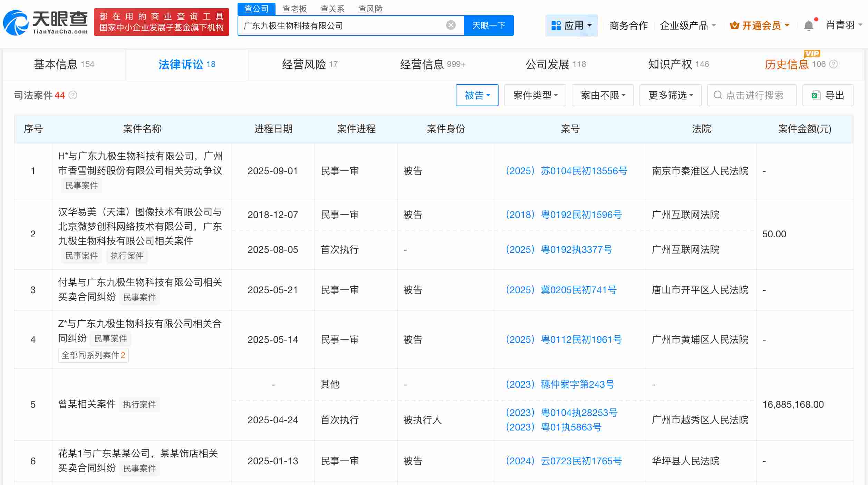This screenshot has height=485, width=868.
Task: Open the 案由不限 dropdown
Action: (602, 95)
